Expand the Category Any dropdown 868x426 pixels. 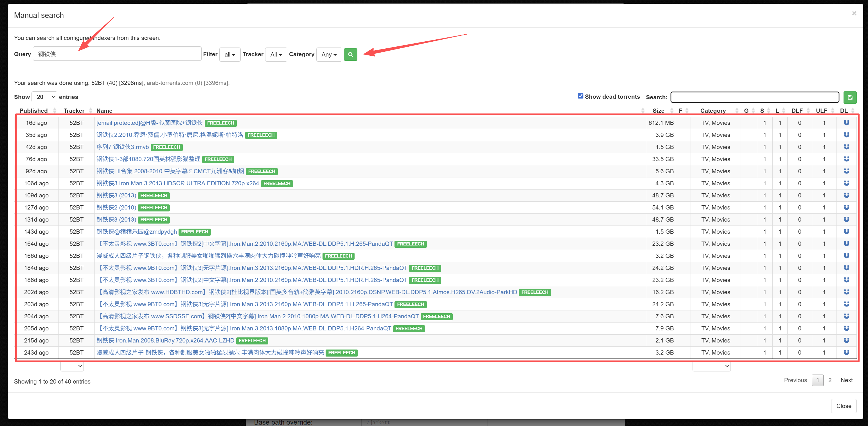pyautogui.click(x=329, y=55)
